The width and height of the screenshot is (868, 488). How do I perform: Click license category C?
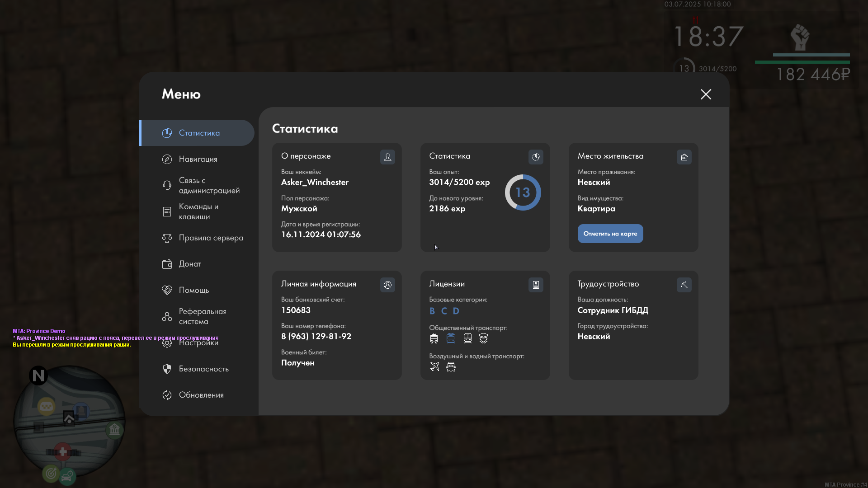(444, 311)
